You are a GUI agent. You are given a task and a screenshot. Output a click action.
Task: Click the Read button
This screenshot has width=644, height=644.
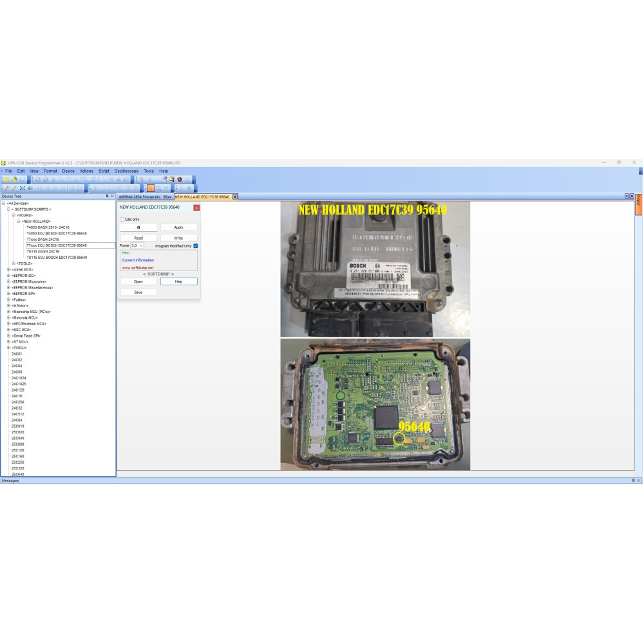click(138, 238)
